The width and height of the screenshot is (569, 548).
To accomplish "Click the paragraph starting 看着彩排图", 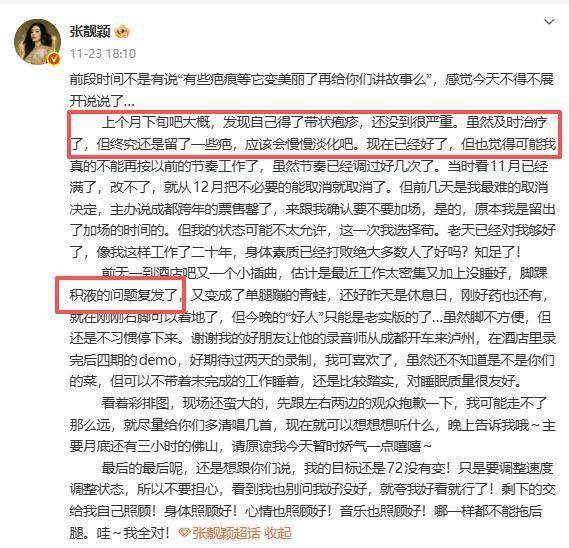I will [312, 425].
